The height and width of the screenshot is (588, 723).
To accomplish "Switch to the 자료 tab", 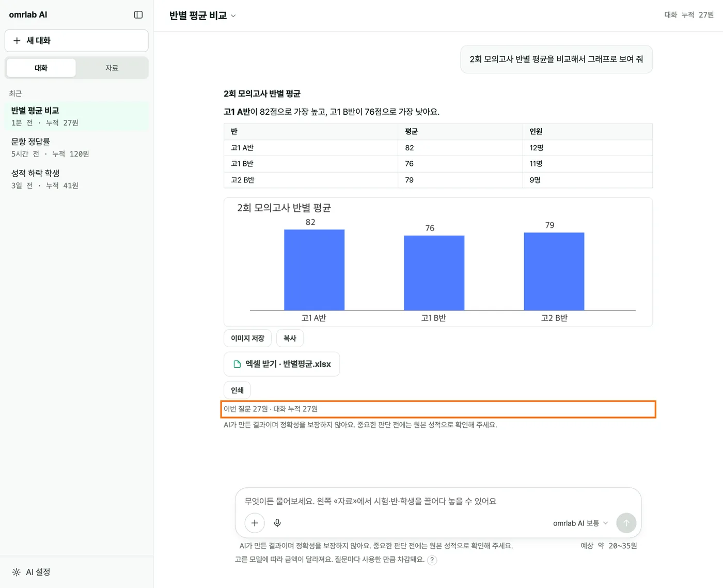I will click(x=112, y=68).
